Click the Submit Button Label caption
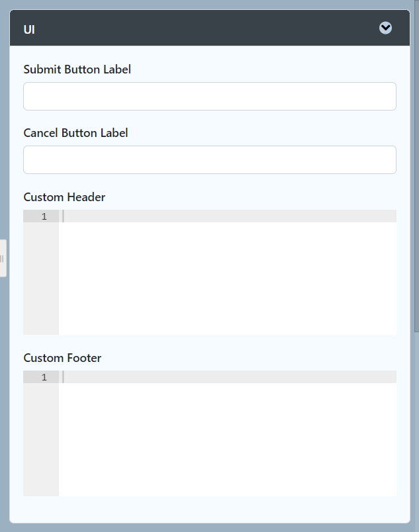The height and width of the screenshot is (532, 419). click(x=77, y=69)
